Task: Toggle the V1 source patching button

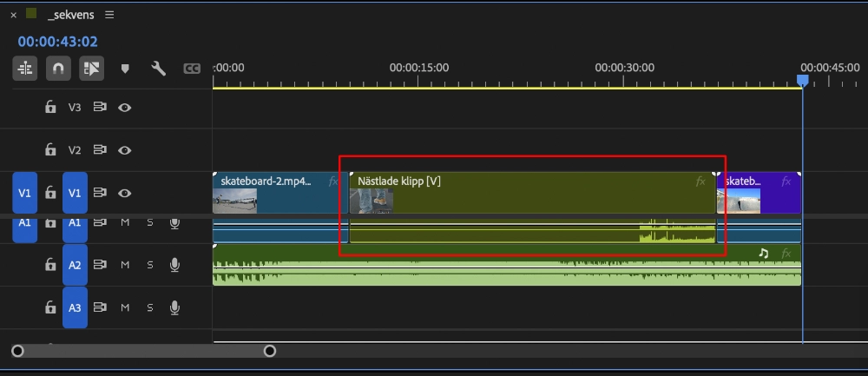Action: pyautogui.click(x=25, y=193)
